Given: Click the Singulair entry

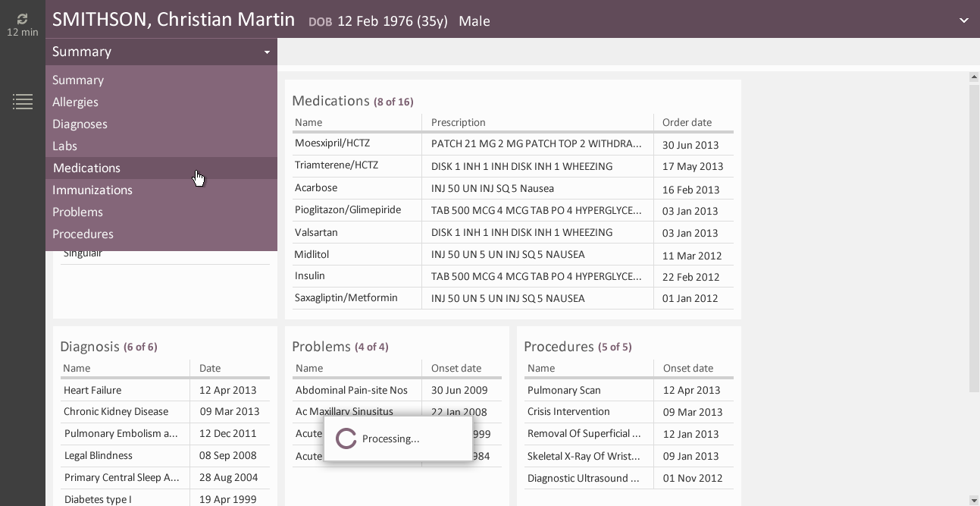Looking at the screenshot, I should click(83, 253).
